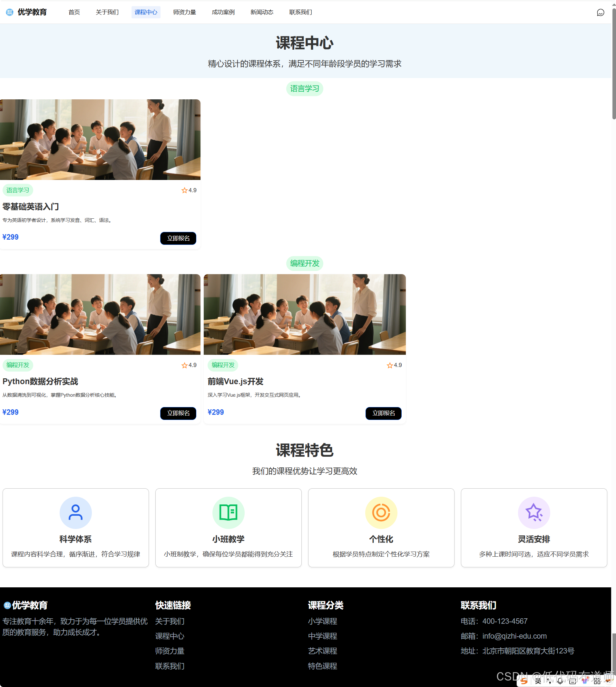
Task: Open the IME soft keyboard icon
Action: tap(573, 681)
